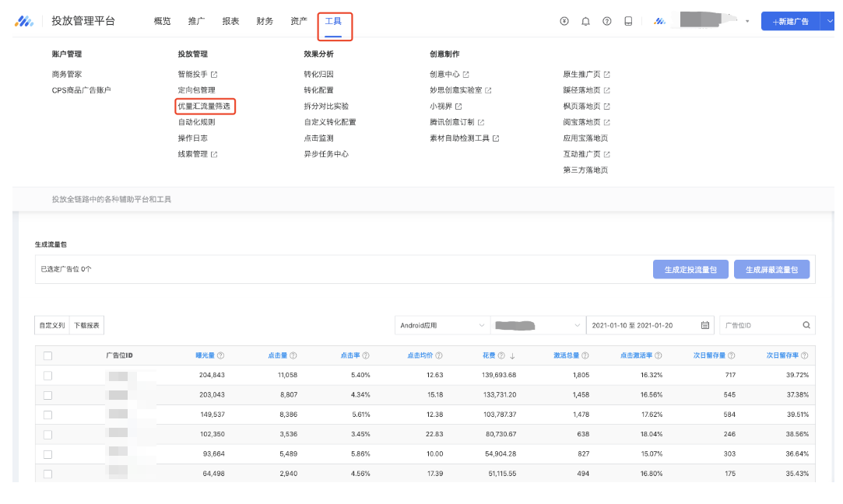
Task: Open the 推广 menu
Action: 196,21
